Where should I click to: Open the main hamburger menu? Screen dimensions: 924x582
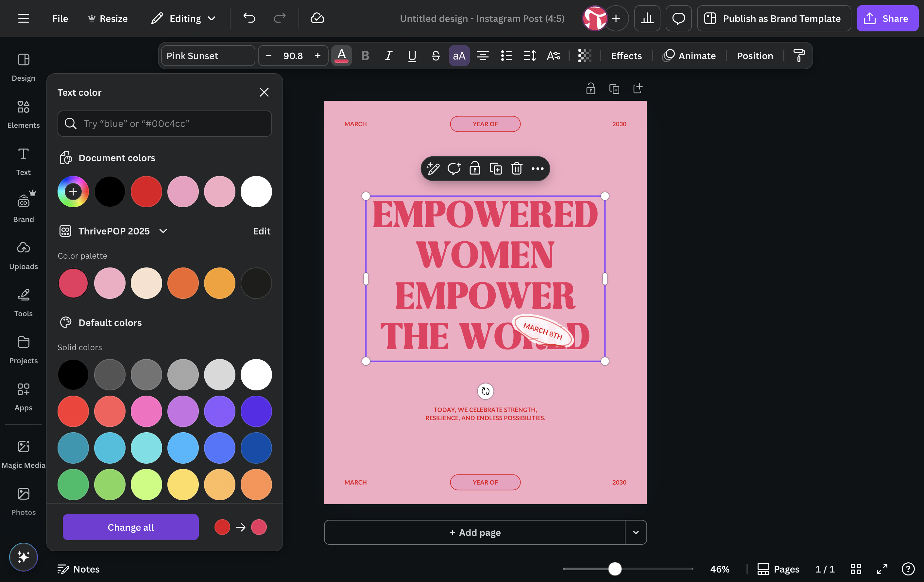pyautogui.click(x=24, y=18)
